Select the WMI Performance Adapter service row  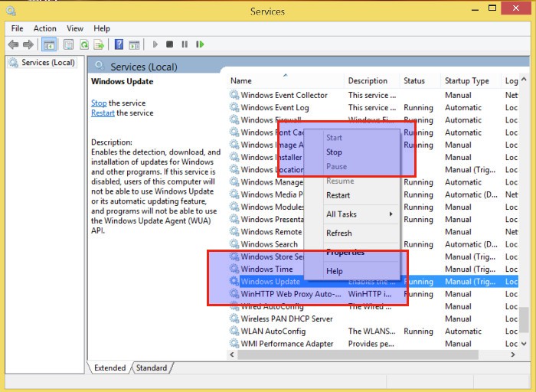374,343
